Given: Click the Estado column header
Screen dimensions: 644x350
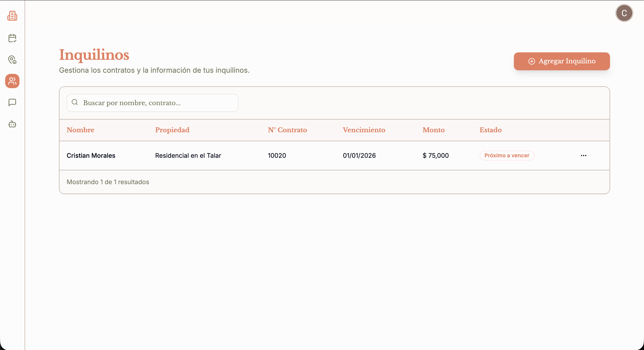Looking at the screenshot, I should (x=490, y=130).
